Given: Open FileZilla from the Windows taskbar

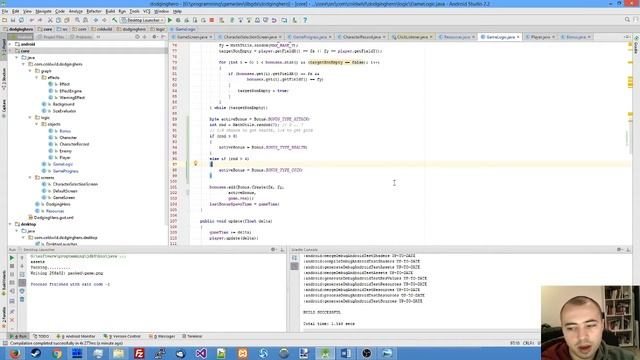Looking at the screenshot, I should pyautogui.click(x=139, y=353).
